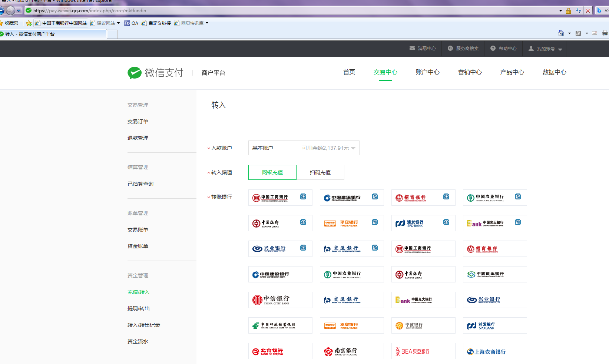Image resolution: width=609 pixels, height=364 pixels.
Task: Select enterprise 兴业银行 with the 企 badge
Action: coord(280,249)
